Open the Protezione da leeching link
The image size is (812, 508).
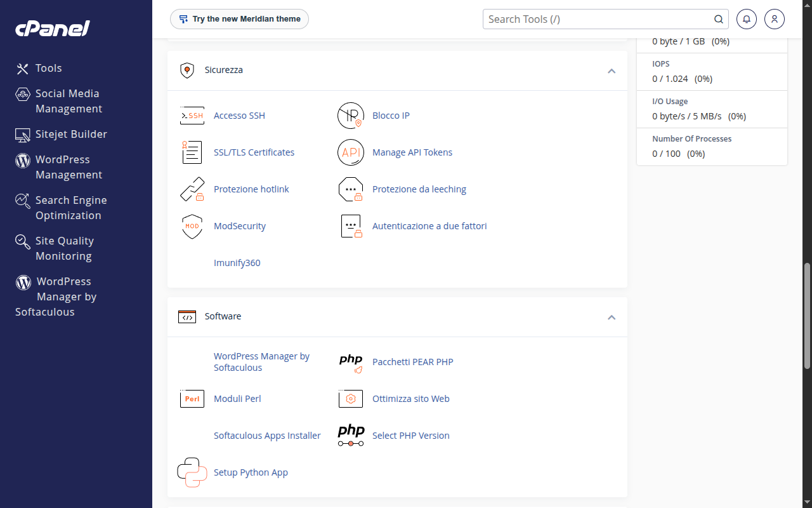419,189
